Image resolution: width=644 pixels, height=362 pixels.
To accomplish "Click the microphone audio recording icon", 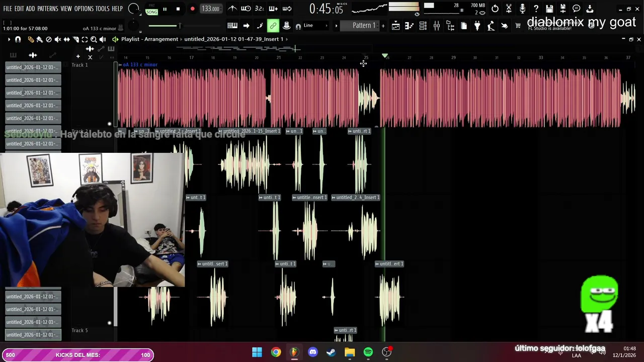I will [x=522, y=9].
